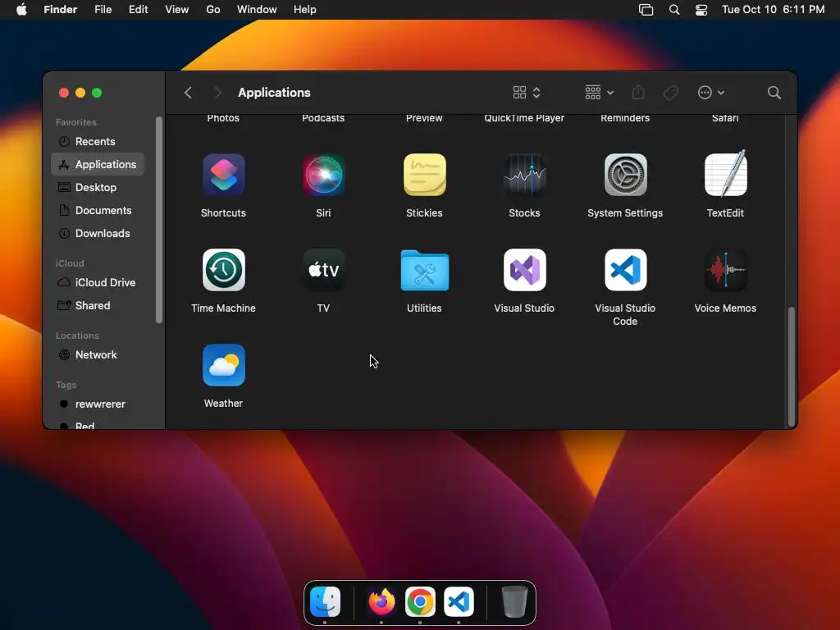
Task: Open the Help menu
Action: click(305, 10)
